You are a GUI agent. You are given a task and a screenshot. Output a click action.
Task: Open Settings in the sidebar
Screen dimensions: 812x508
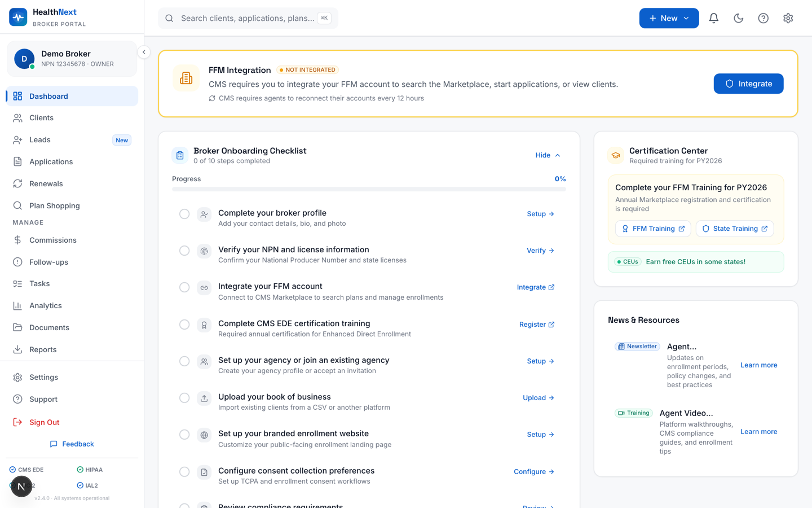[x=72, y=378]
